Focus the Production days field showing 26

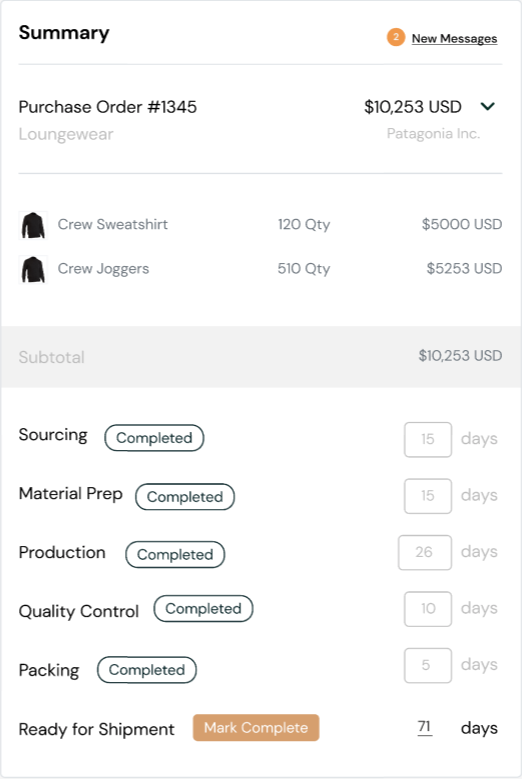pyautogui.click(x=425, y=552)
